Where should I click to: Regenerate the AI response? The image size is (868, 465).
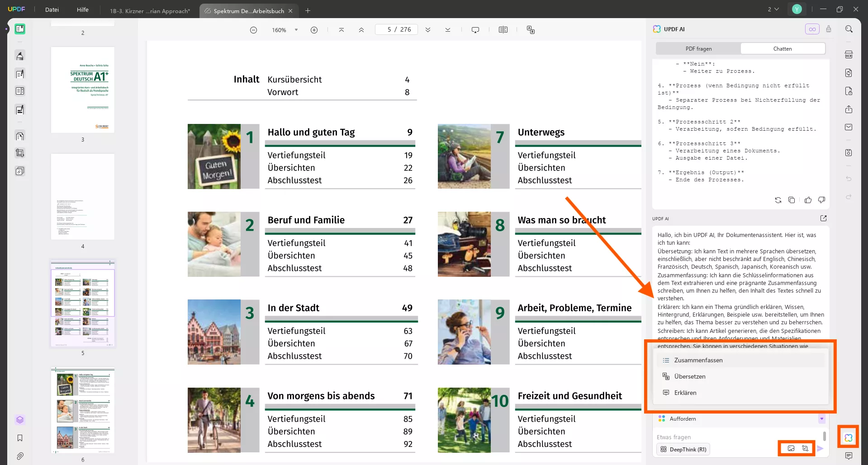(x=778, y=200)
